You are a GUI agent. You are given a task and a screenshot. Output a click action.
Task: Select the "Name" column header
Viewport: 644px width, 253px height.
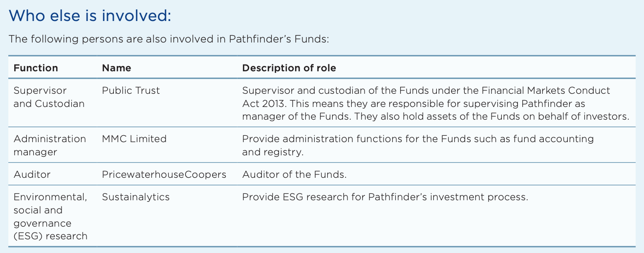point(116,68)
